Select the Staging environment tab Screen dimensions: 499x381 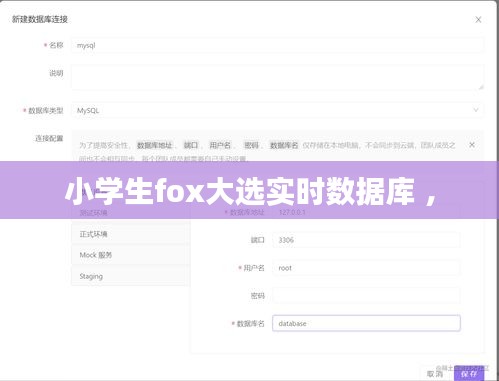(131, 276)
